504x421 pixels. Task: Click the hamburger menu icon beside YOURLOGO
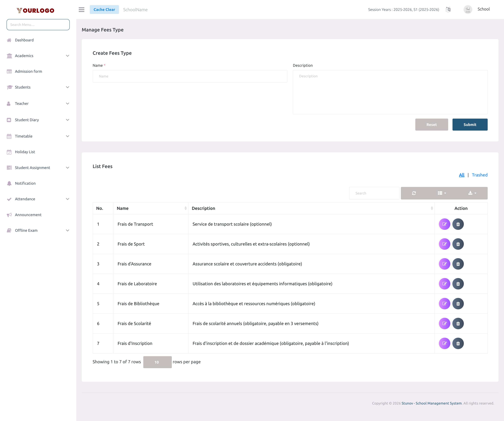click(81, 10)
